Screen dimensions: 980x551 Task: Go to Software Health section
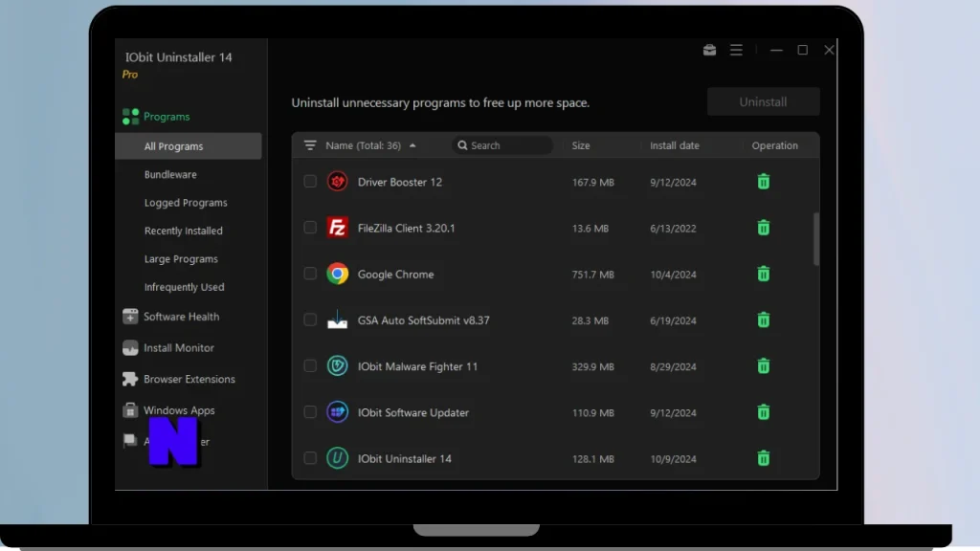(181, 317)
